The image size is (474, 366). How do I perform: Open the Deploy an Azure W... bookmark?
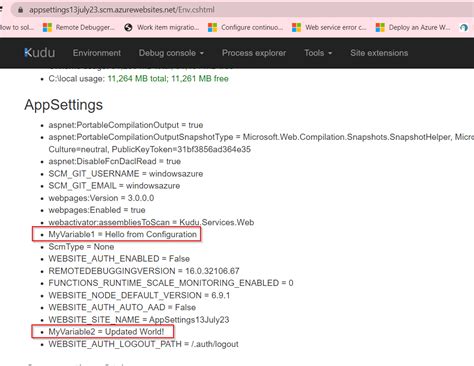pos(413,27)
